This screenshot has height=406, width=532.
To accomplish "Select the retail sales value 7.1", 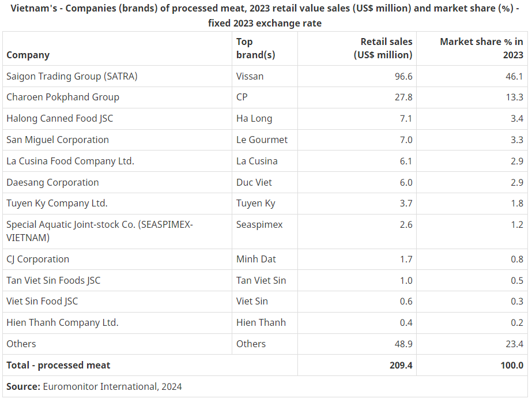I will click(406, 118).
